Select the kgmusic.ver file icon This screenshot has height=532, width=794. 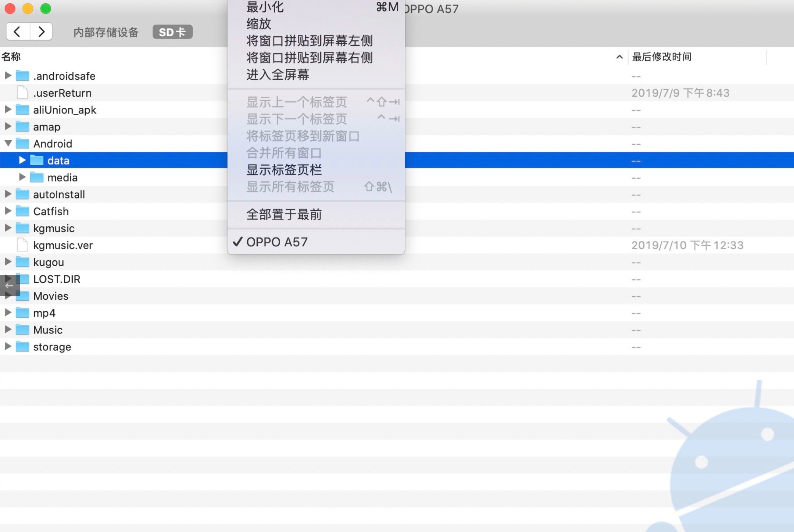[22, 245]
